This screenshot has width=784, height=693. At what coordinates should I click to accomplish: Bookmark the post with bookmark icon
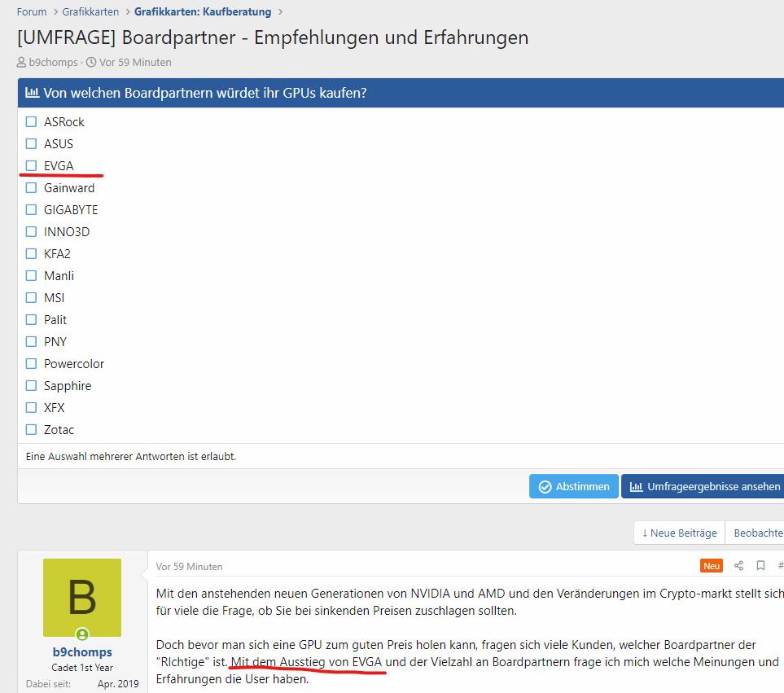(760, 565)
